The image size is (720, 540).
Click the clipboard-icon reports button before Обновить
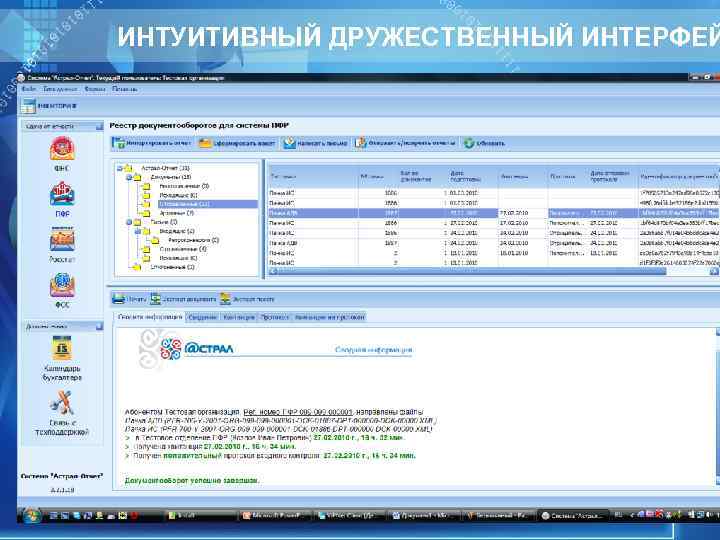pos(406,143)
